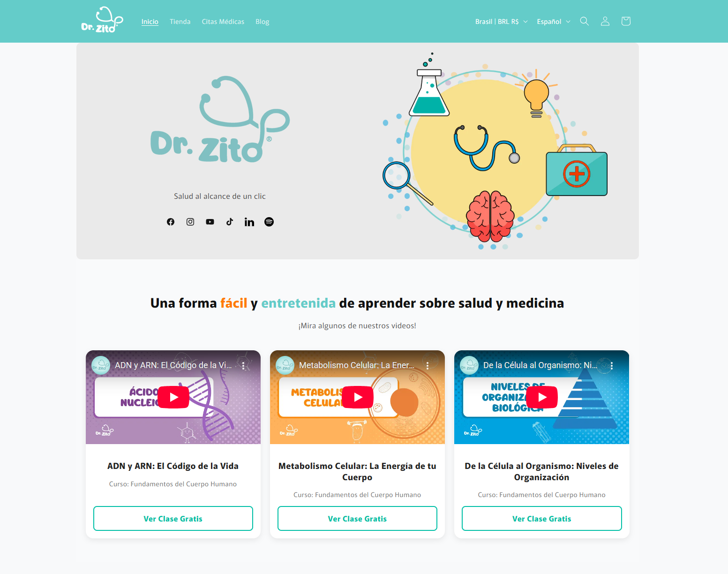Viewport: 728px width, 574px height.
Task: Open options menu on ADN y ARN video
Action: click(243, 365)
